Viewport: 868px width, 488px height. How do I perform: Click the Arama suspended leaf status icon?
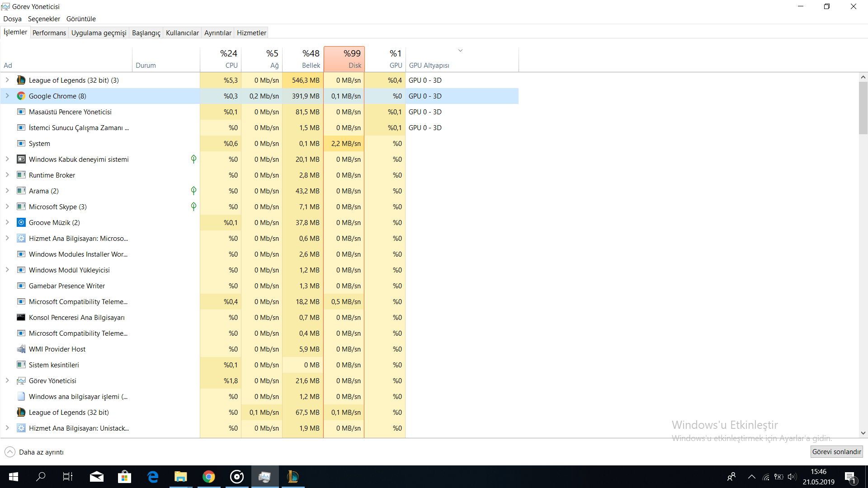pyautogui.click(x=193, y=191)
